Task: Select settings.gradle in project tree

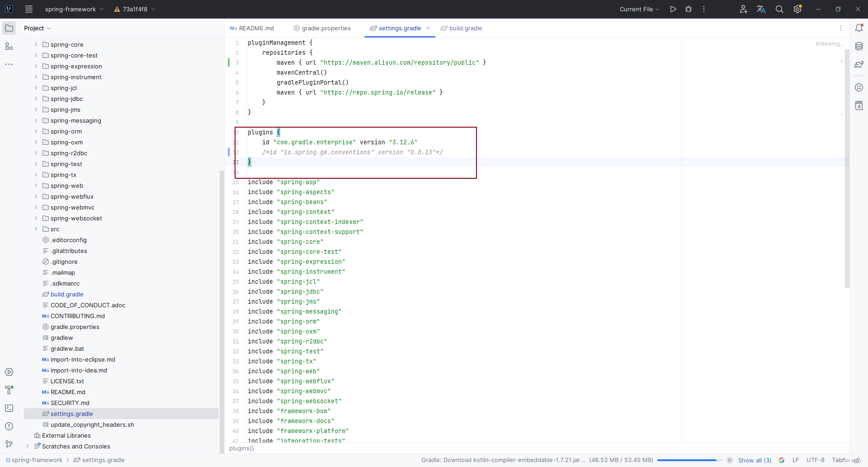Action: tap(121, 414)
